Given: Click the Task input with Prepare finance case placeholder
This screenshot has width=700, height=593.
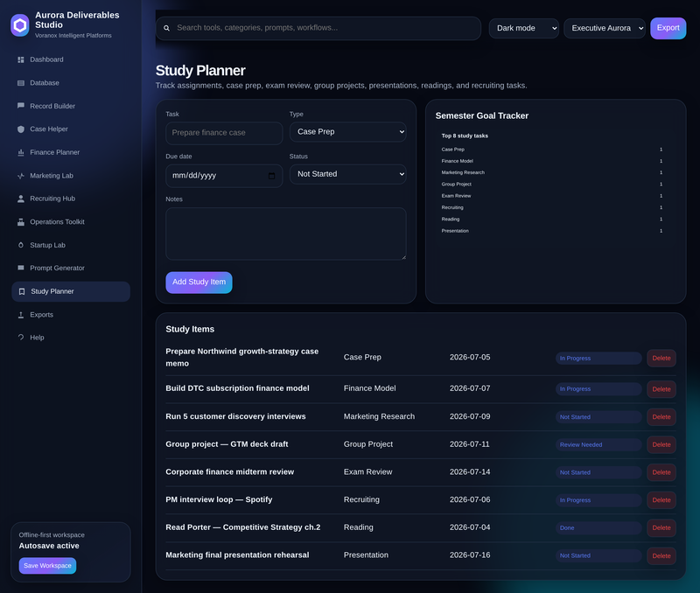Looking at the screenshot, I should point(224,133).
